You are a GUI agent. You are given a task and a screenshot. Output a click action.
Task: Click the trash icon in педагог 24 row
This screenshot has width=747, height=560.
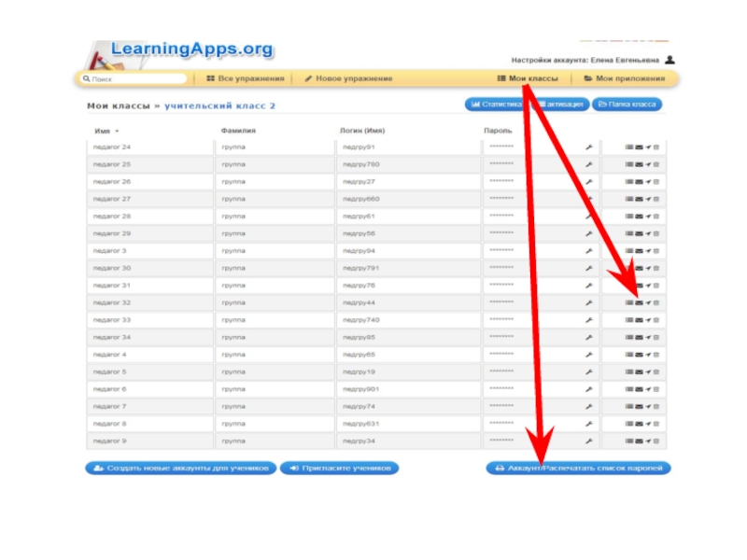click(x=655, y=147)
